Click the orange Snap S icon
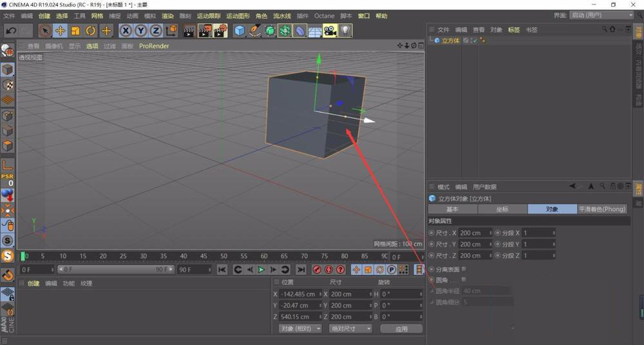This screenshot has height=345, width=644. tap(7, 256)
